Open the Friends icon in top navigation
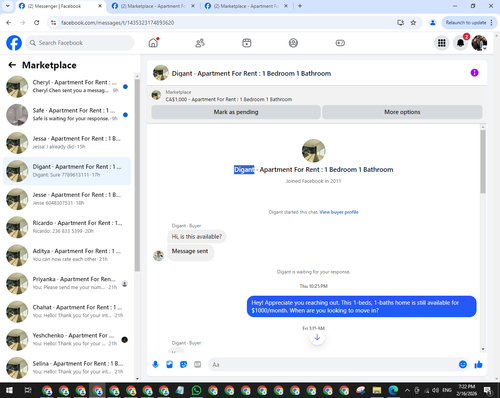 pos(200,43)
